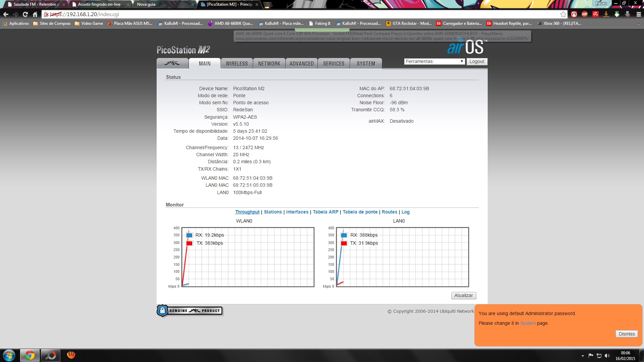Click the taskbar volume speaker icon
This screenshot has height=362, width=644.
coord(607,356)
